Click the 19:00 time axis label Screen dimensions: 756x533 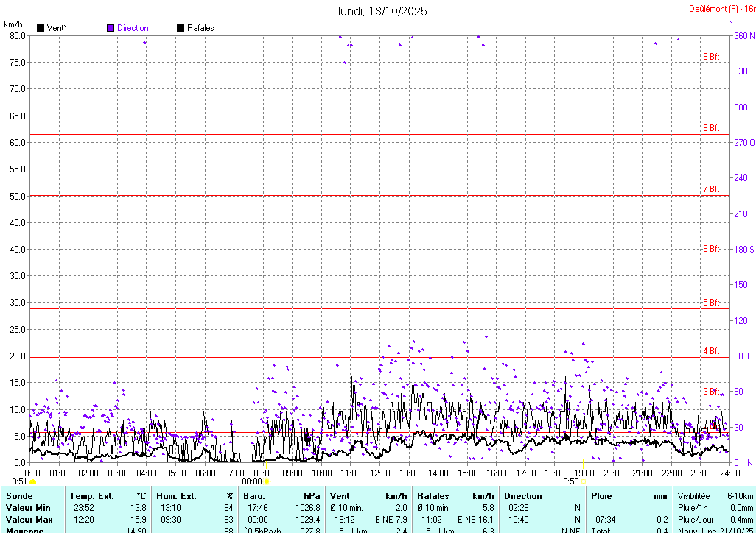pyautogui.click(x=584, y=473)
